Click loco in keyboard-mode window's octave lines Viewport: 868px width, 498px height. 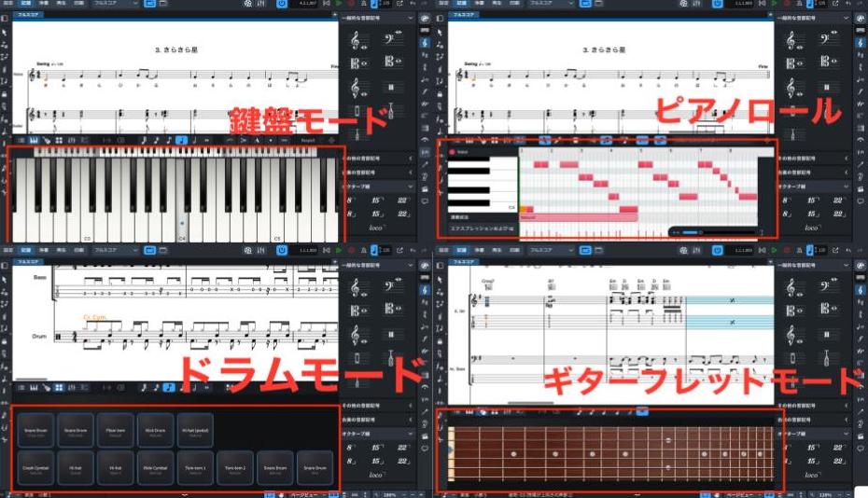coord(376,228)
